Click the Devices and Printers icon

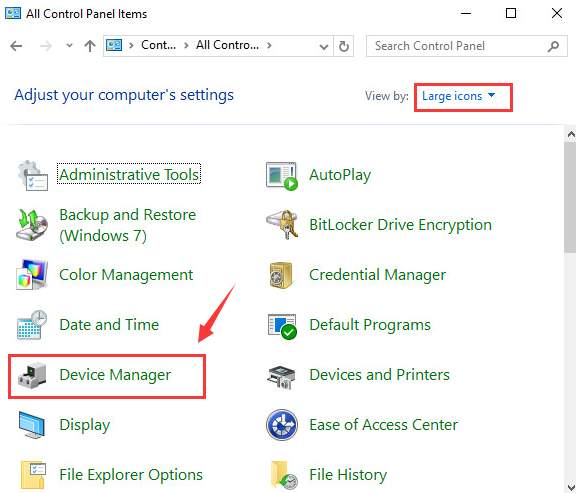[x=281, y=376]
